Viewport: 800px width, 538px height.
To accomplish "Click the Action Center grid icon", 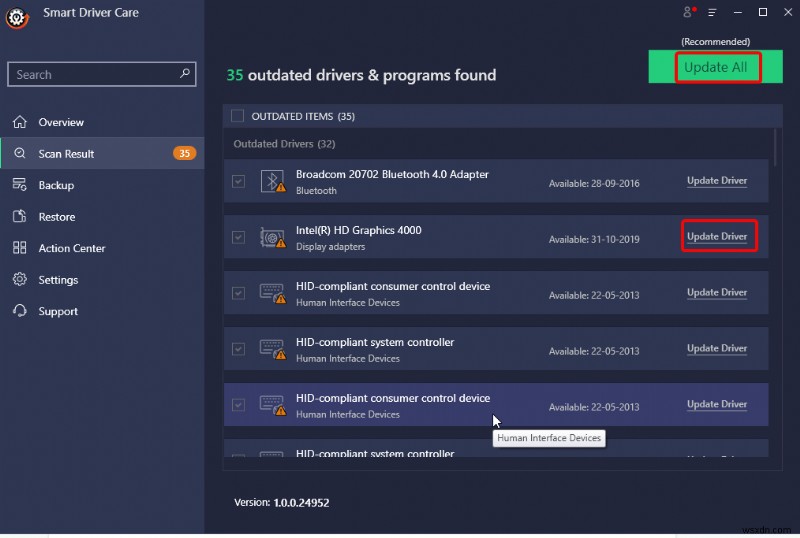I will click(x=20, y=248).
